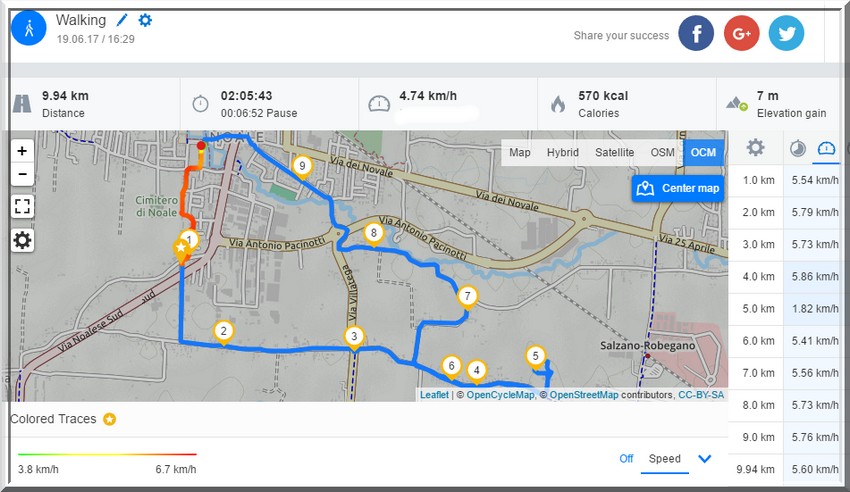Viewport: 850px width, 492px height.
Task: Show speed column speedometer icon
Action: pos(826,148)
